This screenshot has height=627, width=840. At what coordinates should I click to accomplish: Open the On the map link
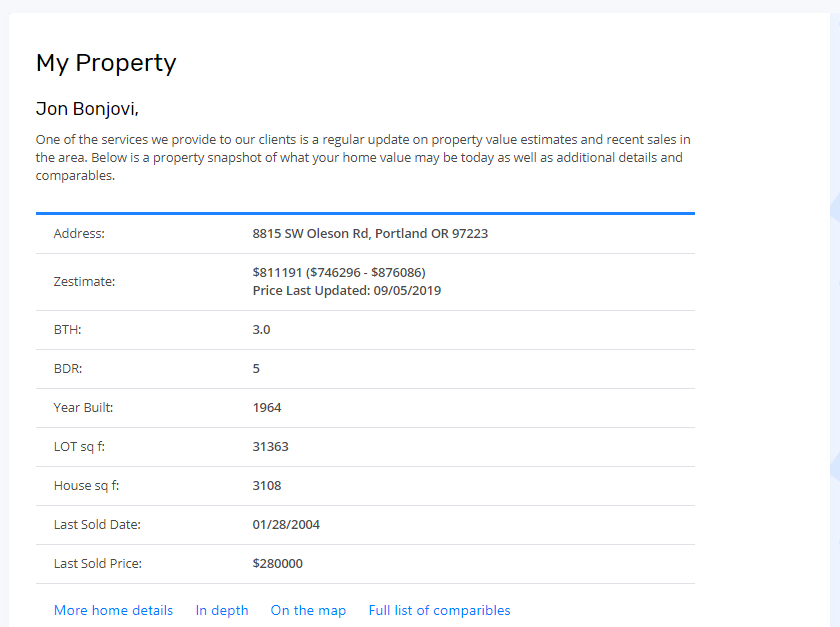pos(308,610)
